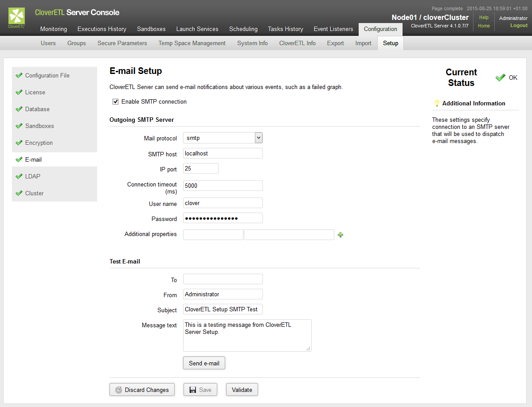This screenshot has width=532, height=407.
Task: Open the Import subtab
Action: [x=364, y=43]
